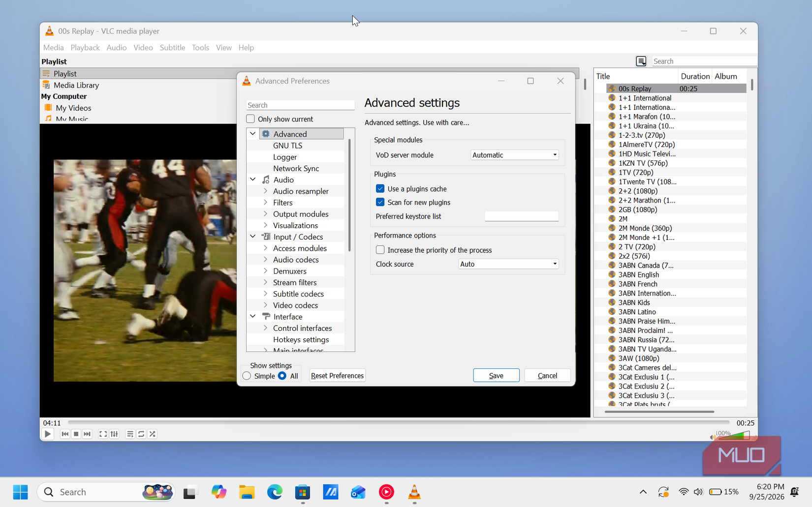Collapse the Advanced tree node
This screenshot has width=812, height=507.
253,134
